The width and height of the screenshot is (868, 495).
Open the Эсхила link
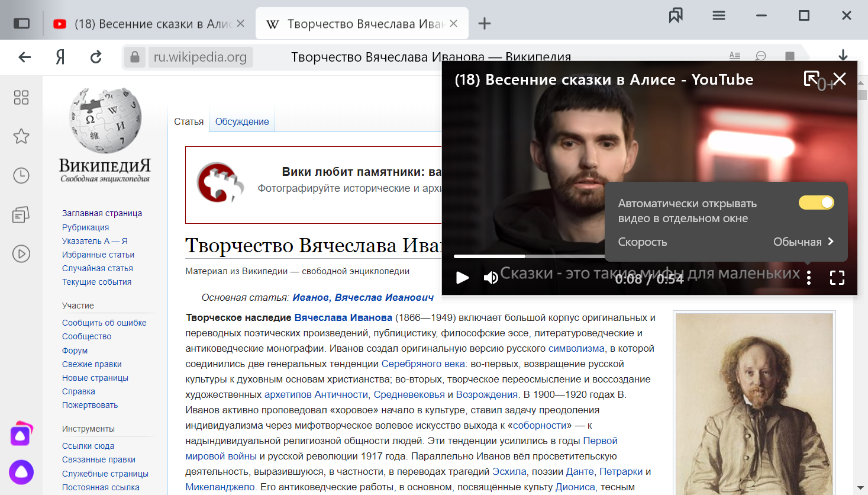click(509, 471)
